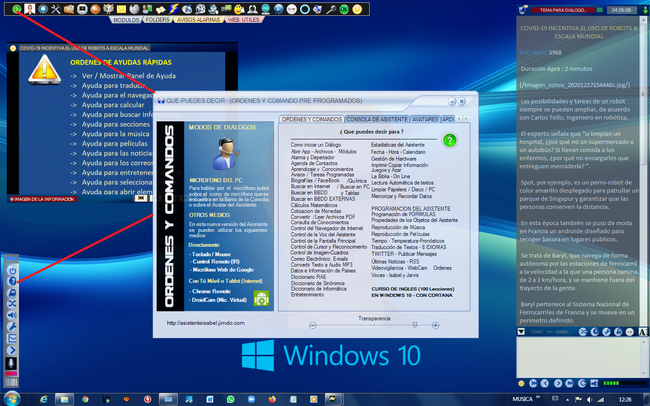Select the CONSOLA DE ASISTENTE tab
This screenshot has height=406, width=650.
click(x=377, y=119)
